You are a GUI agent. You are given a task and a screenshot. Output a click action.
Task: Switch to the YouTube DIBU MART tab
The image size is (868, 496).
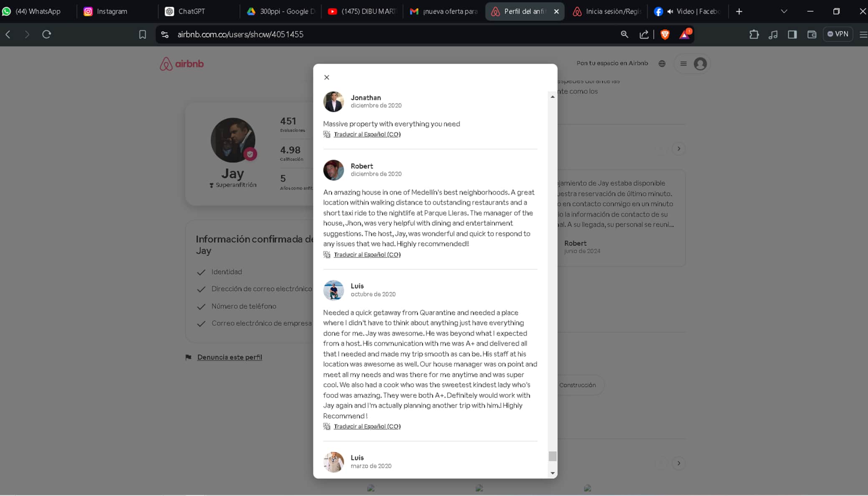(361, 11)
